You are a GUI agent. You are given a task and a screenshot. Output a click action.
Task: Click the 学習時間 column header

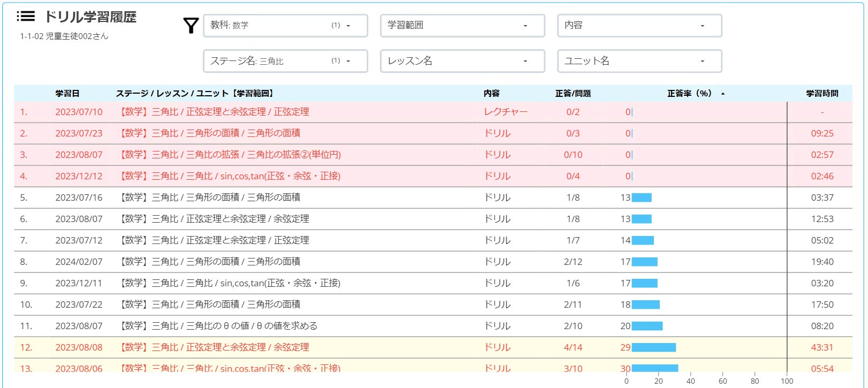(x=822, y=94)
